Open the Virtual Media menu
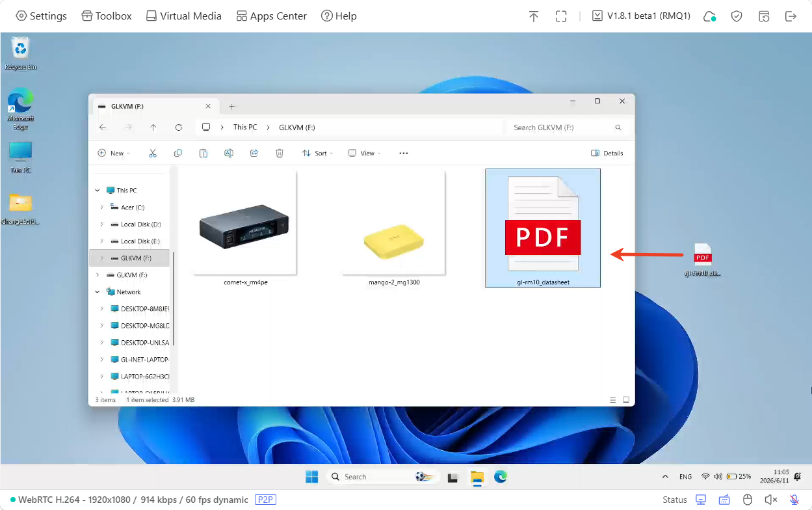Viewport: 812px width, 510px height. tap(184, 16)
